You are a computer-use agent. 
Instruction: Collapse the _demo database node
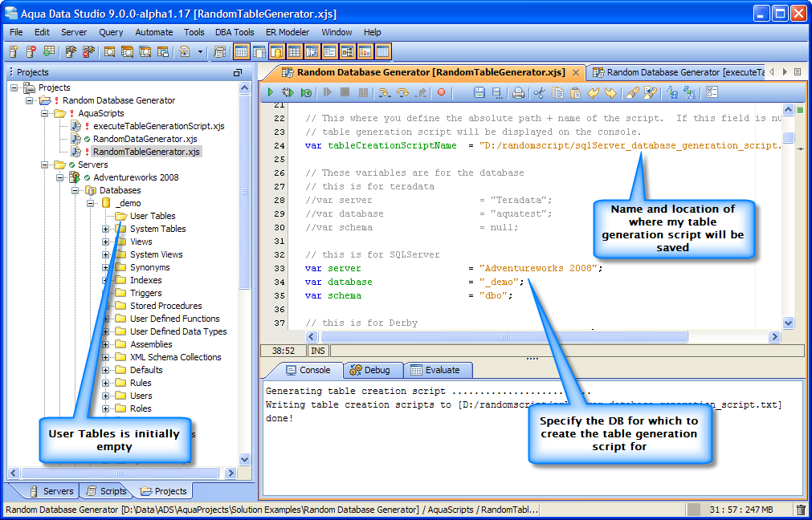tap(90, 203)
